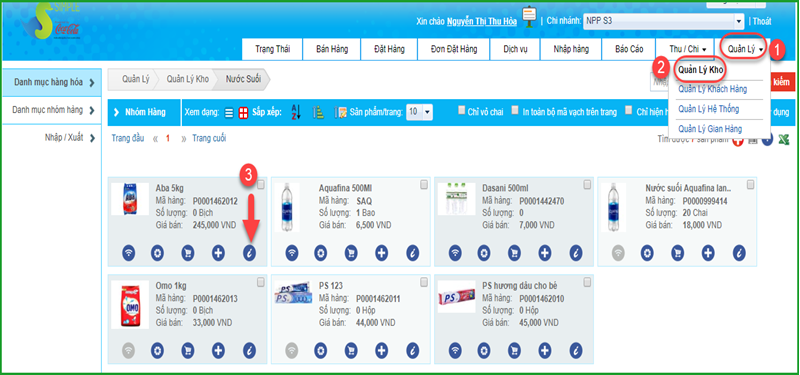Sort products alphabetically A-Z icon
The image size is (800, 375).
pos(296,112)
